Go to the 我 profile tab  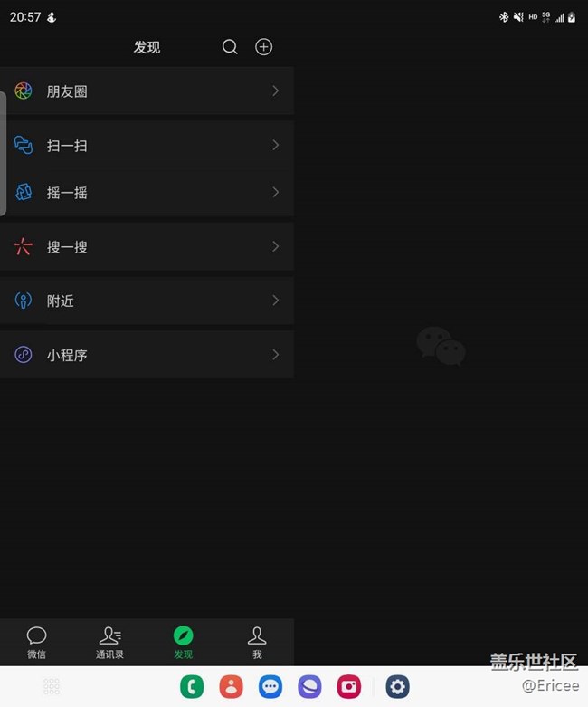pos(257,643)
